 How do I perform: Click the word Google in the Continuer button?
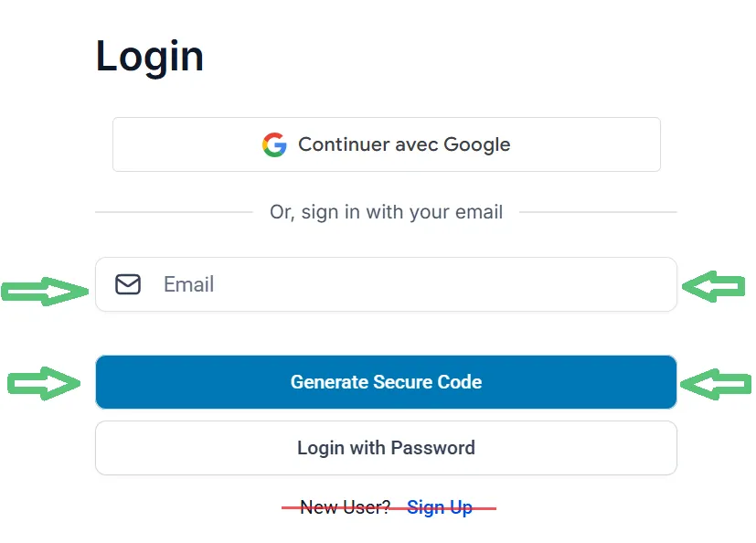pyautogui.click(x=477, y=144)
